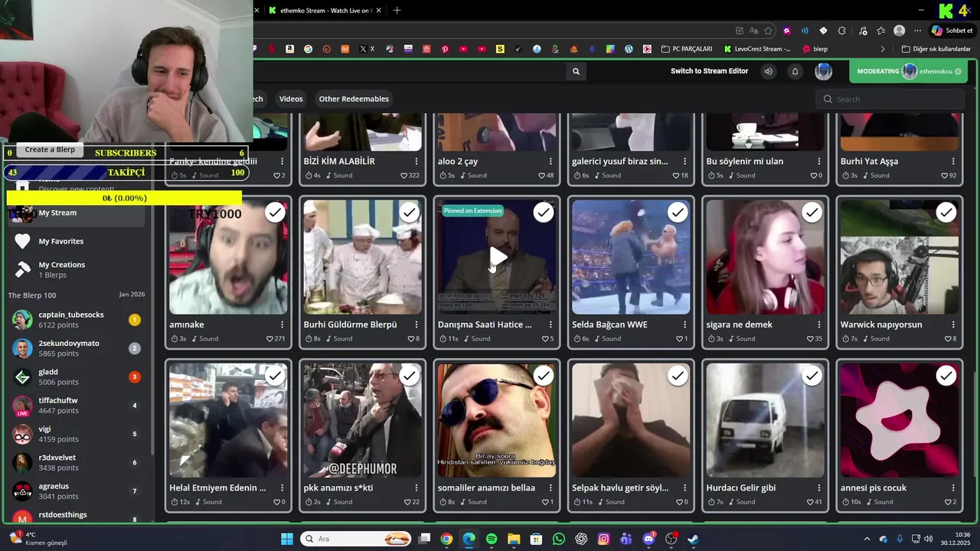This screenshot has height=551, width=980.
Task: Like the Burhi Yat Aşşa blerp heart
Action: [x=945, y=175]
